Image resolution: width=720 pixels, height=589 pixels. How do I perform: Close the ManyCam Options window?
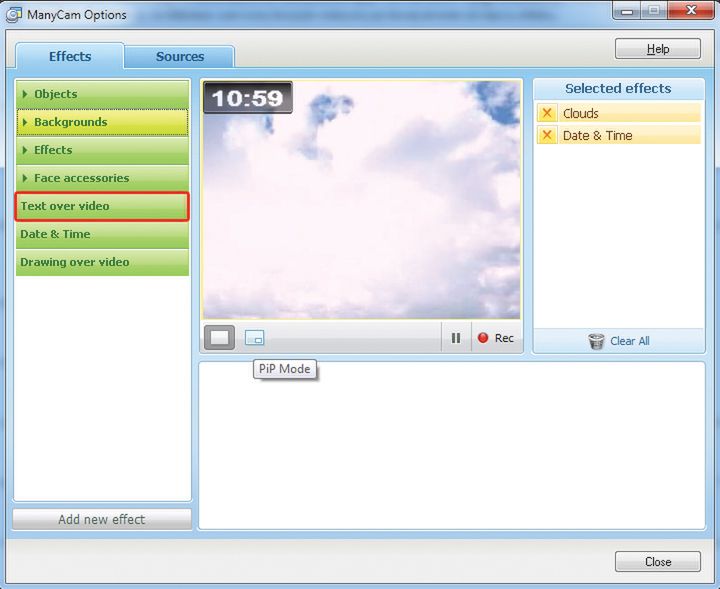[691, 10]
